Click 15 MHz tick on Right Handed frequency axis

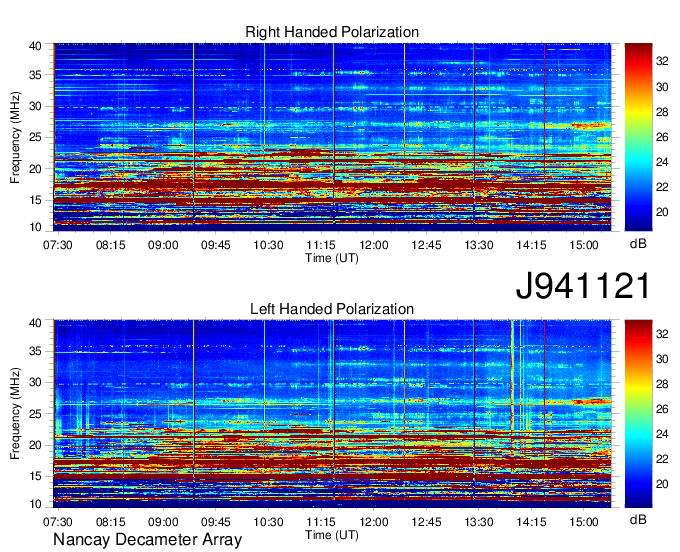tap(36, 200)
